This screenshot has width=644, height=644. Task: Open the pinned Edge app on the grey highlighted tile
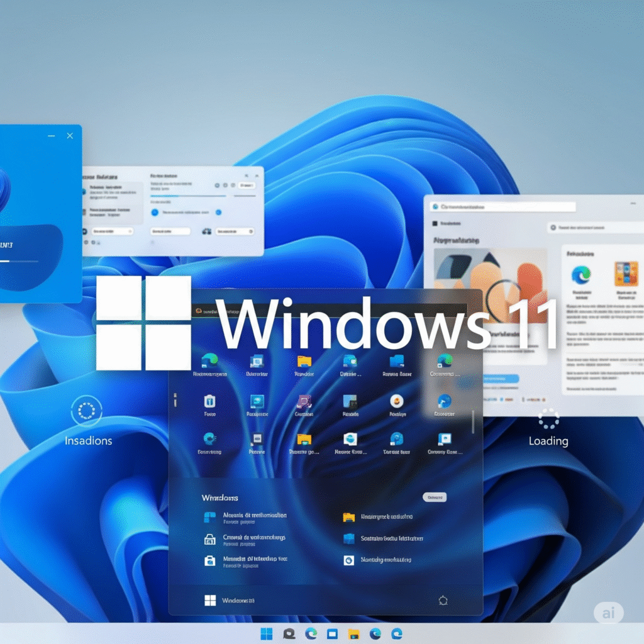pyautogui.click(x=444, y=360)
